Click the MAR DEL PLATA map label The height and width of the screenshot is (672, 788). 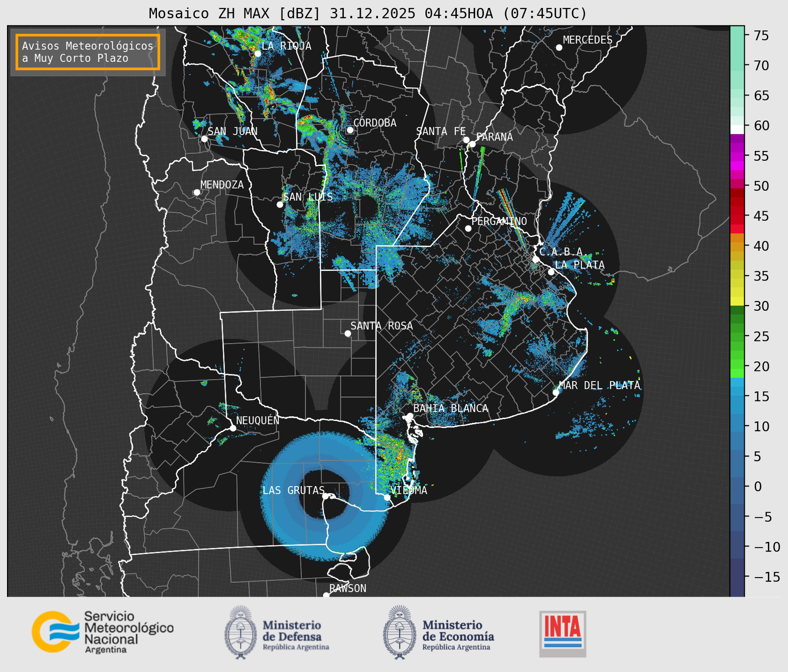(599, 386)
